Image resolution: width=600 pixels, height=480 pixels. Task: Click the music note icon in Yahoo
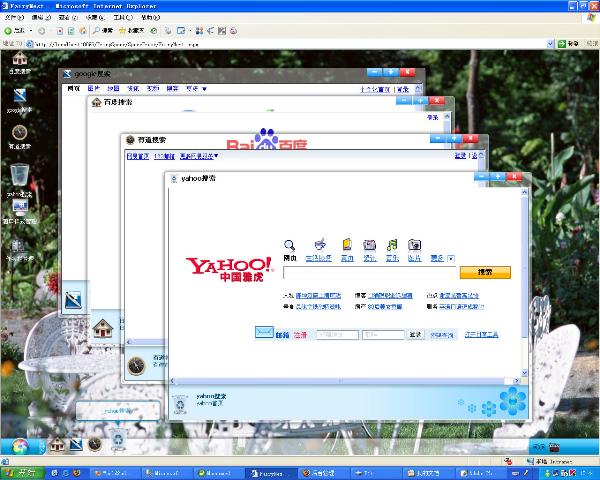[392, 245]
